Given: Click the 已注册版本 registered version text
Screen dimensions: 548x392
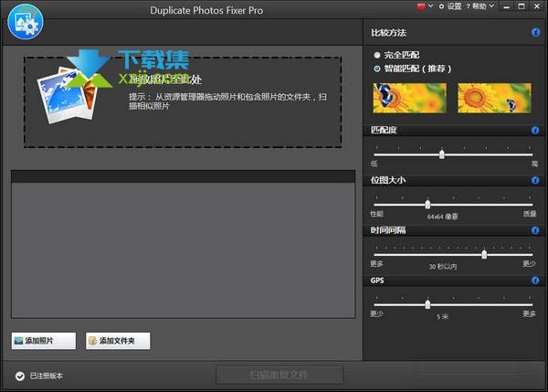Looking at the screenshot, I should point(47,376).
